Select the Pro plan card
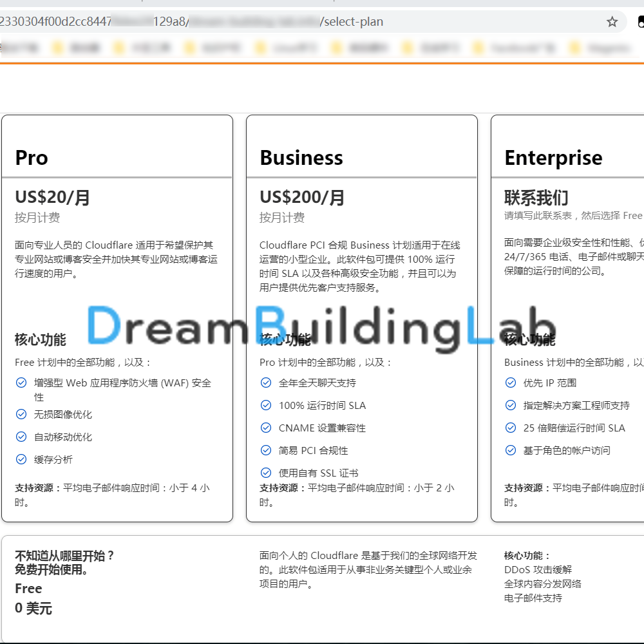 [117, 318]
